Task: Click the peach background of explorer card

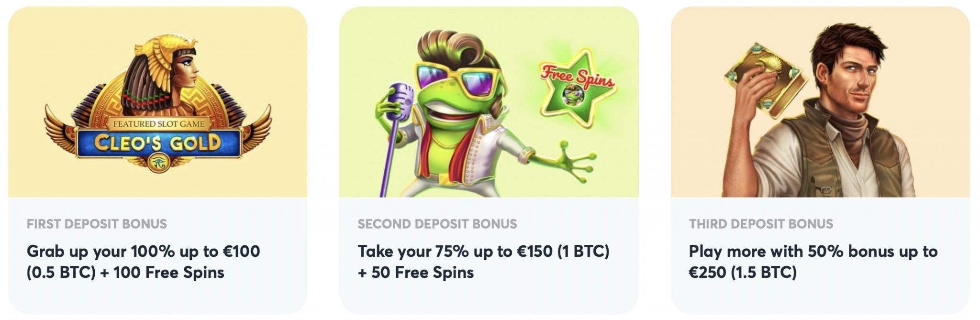Action: (699, 158)
